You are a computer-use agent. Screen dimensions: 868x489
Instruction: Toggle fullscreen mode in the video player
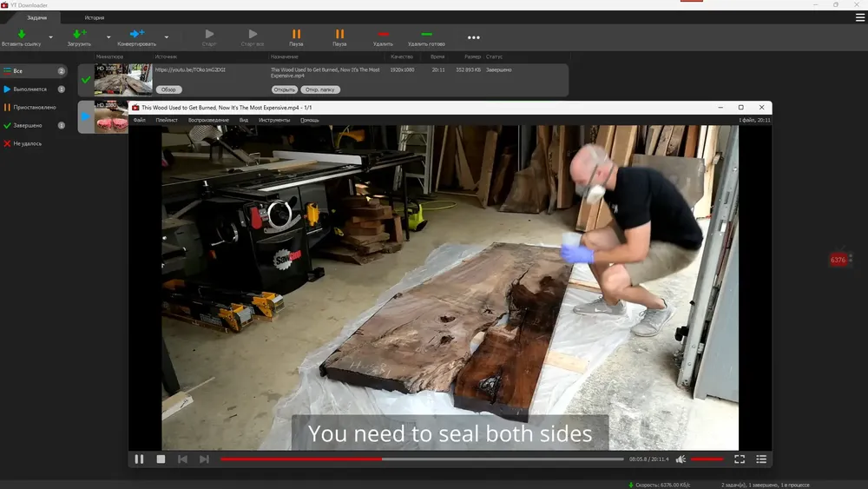click(740, 459)
